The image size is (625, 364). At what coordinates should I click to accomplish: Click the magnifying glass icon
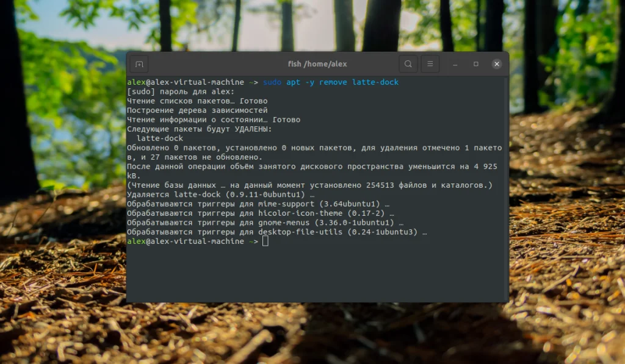(408, 63)
